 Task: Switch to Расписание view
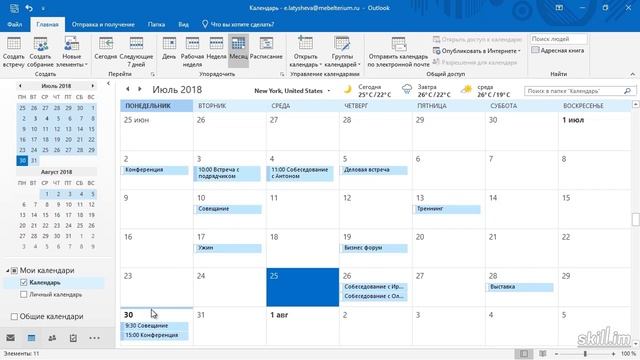pyautogui.click(x=266, y=49)
